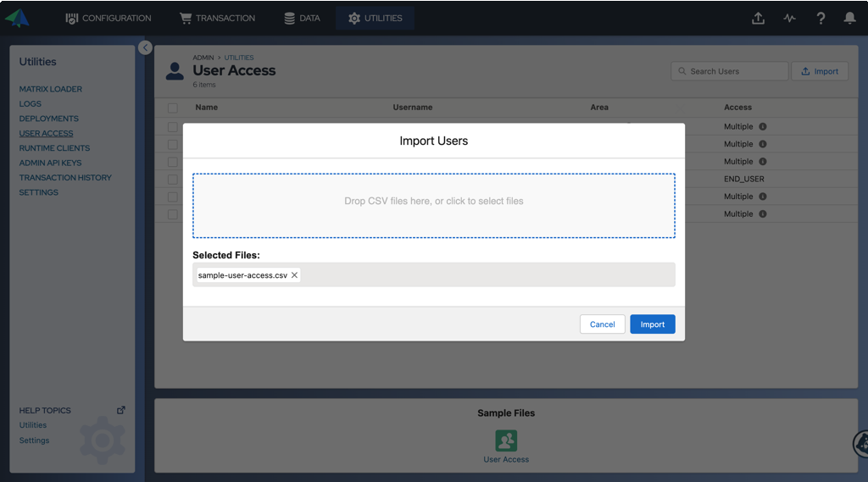Open the help question mark icon

click(x=821, y=19)
